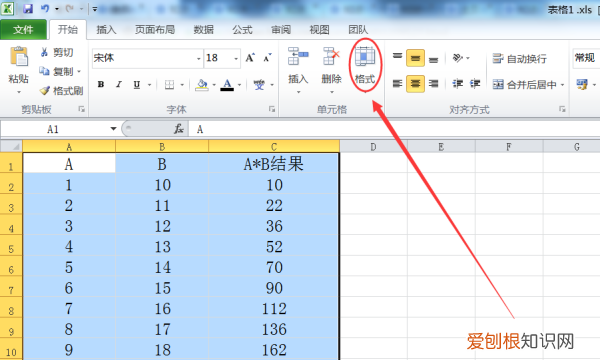600x360 pixels.
Task: Open the File (文件) tab
Action: [x=23, y=29]
